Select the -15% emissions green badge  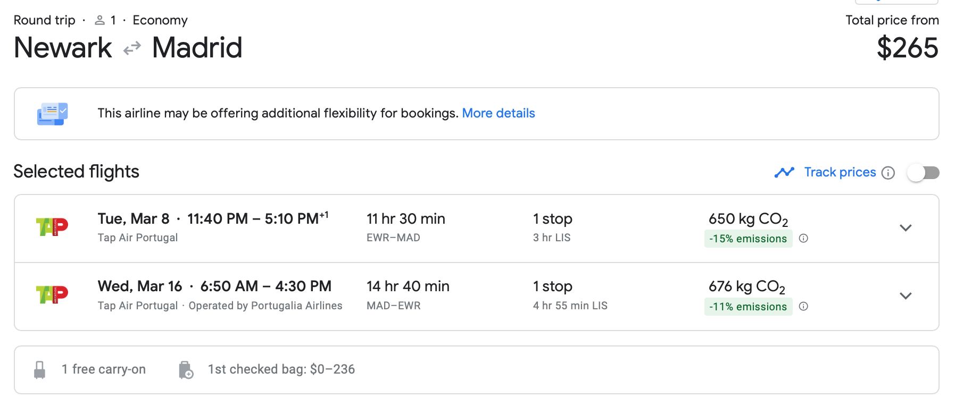click(748, 239)
